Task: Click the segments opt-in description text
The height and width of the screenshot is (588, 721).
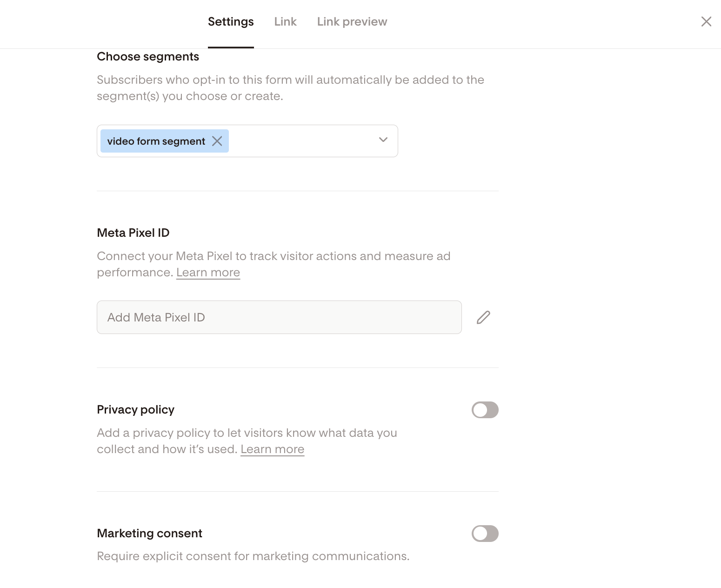Action: (x=290, y=88)
